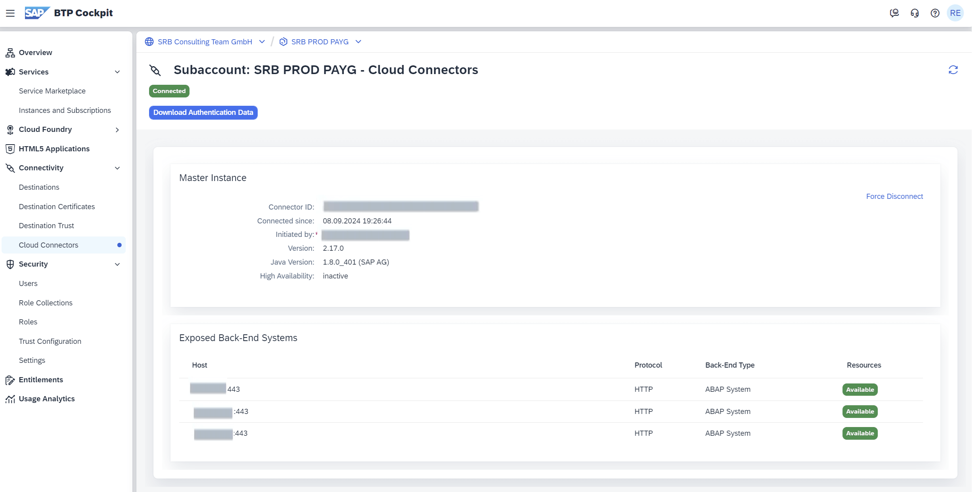Go to Destinations in the sidebar
Image resolution: width=980 pixels, height=492 pixels.
(39, 187)
